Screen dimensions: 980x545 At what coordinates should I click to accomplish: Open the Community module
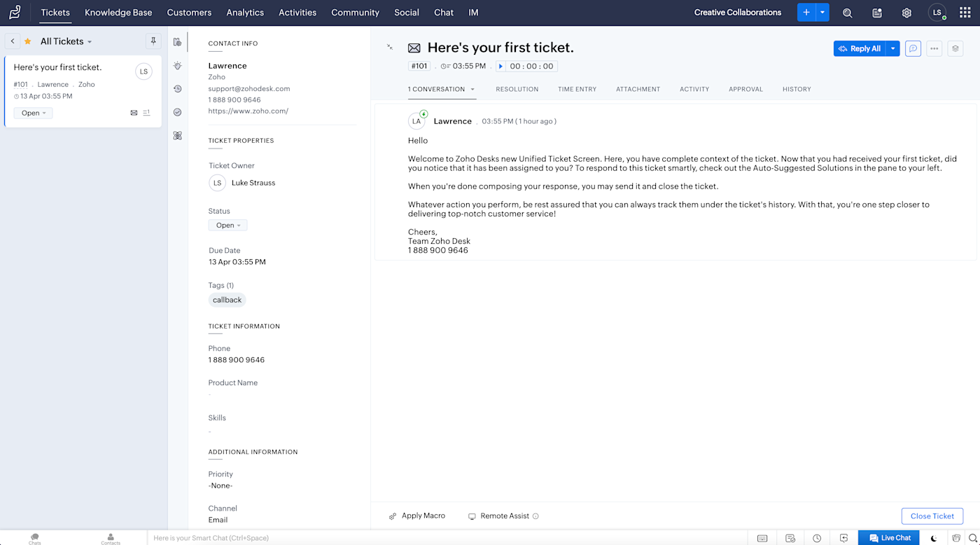click(355, 13)
